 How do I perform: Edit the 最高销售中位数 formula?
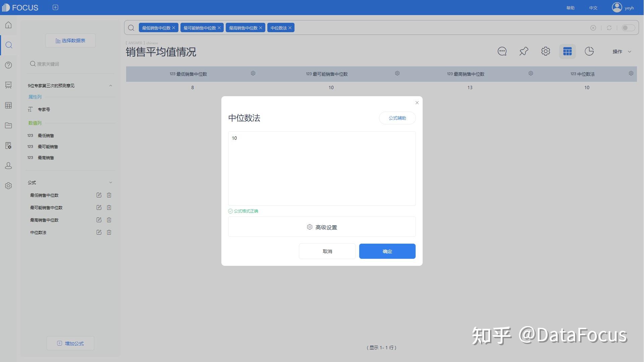point(99,220)
